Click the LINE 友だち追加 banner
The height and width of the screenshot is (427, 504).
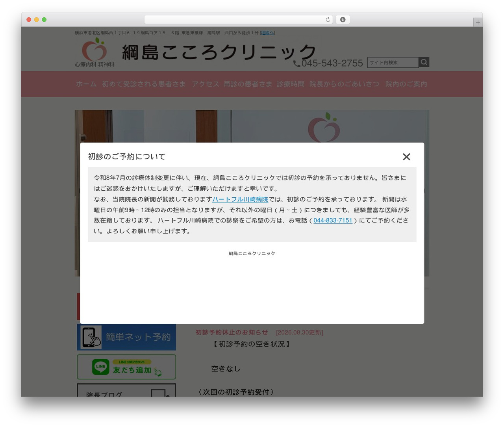coord(126,367)
